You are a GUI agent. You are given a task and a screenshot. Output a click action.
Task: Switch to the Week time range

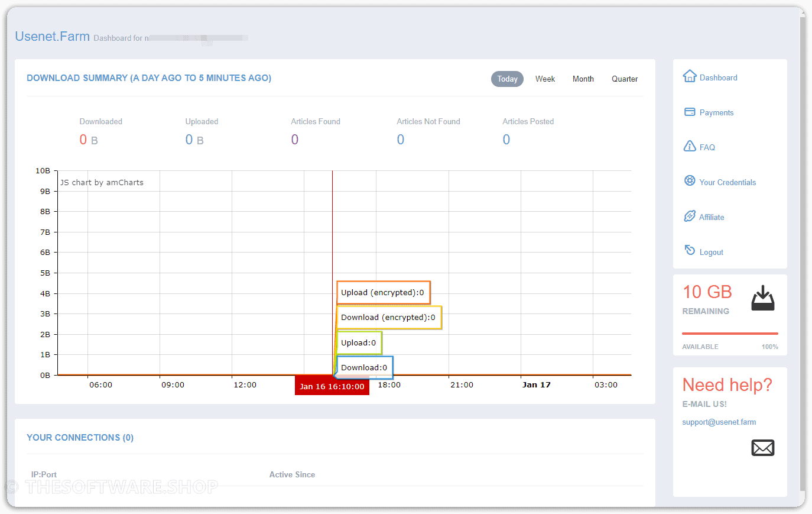click(x=545, y=79)
